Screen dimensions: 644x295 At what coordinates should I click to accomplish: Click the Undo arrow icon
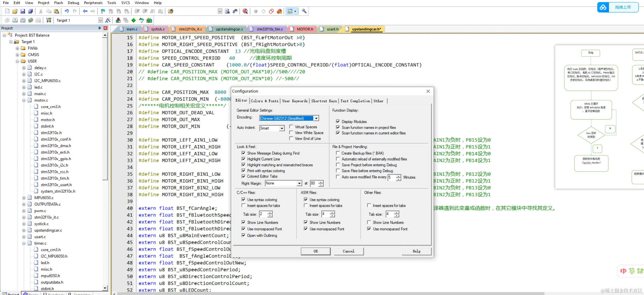coord(66,11)
